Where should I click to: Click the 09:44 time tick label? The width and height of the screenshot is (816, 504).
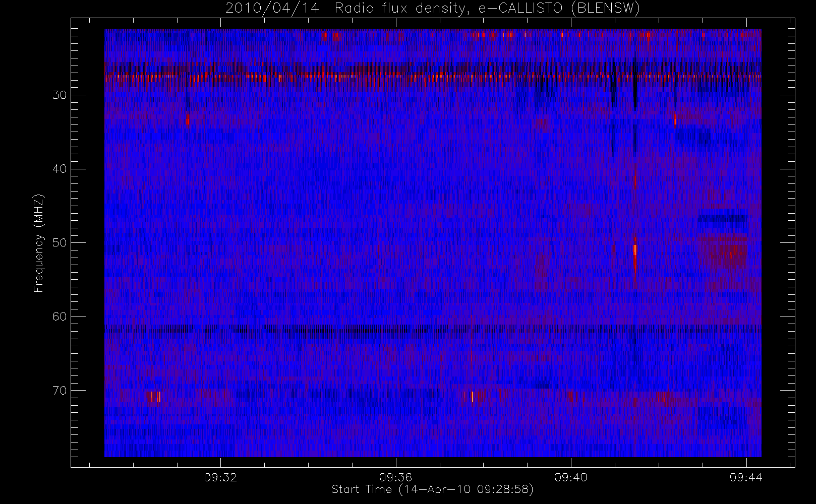pyautogui.click(x=746, y=477)
